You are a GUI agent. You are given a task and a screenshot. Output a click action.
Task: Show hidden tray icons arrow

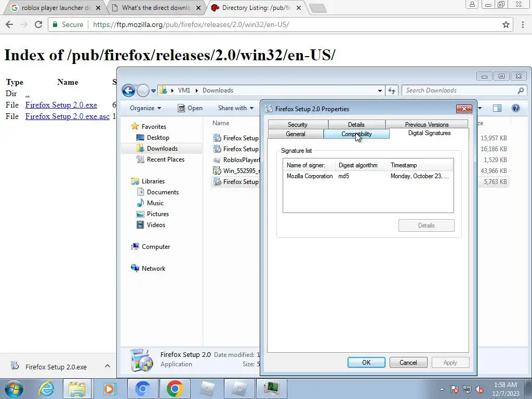[442, 390]
